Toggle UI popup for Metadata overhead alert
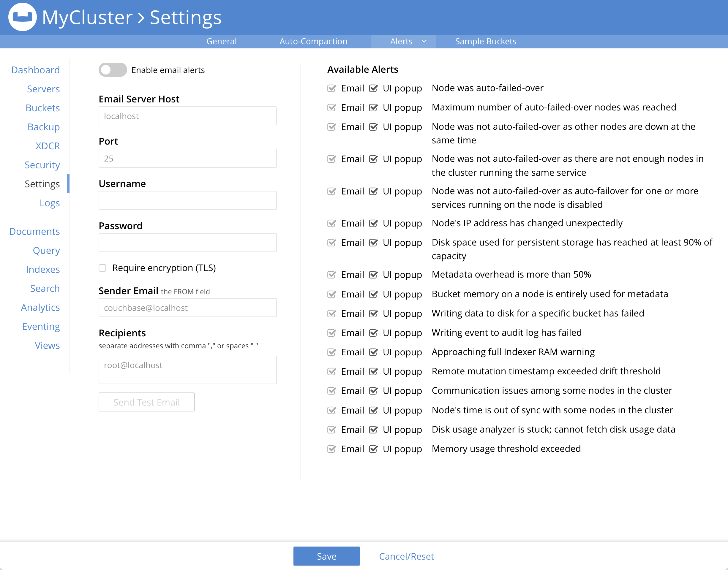Image resolution: width=728 pixels, height=570 pixels. [374, 275]
